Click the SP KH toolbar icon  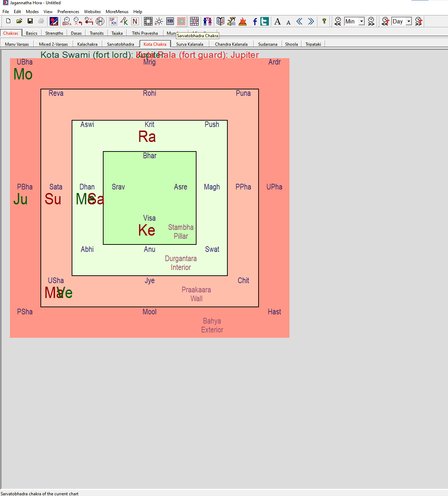(x=113, y=21)
